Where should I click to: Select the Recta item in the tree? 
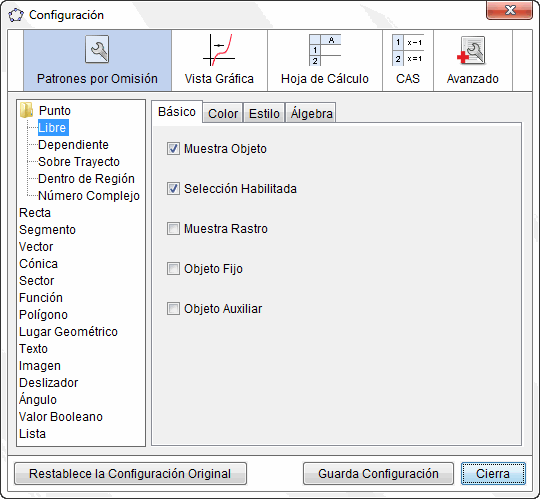tap(35, 212)
